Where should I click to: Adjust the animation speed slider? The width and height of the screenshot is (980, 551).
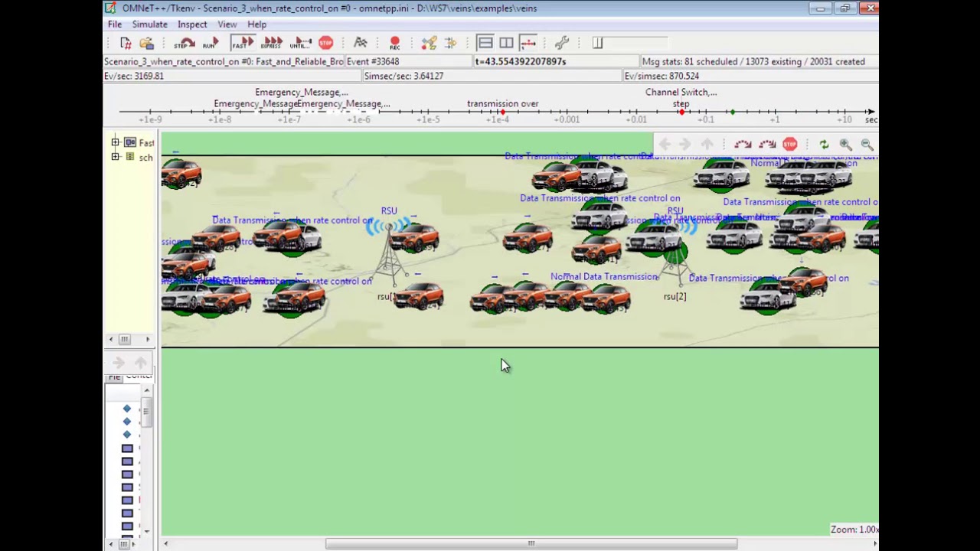(598, 44)
